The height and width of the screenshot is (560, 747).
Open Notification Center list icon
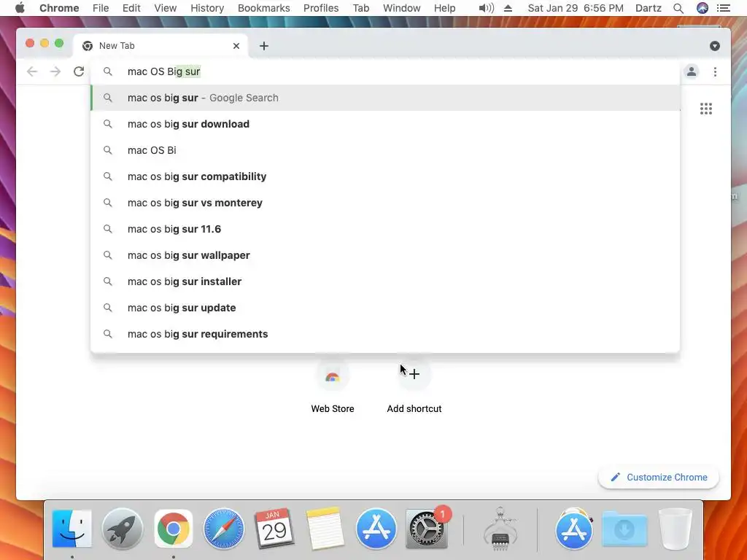coord(724,8)
